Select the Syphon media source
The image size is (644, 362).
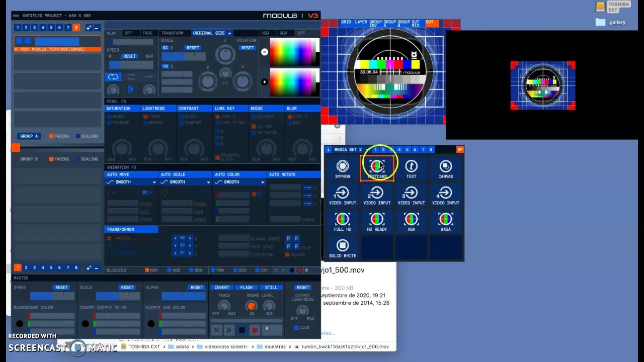pyautogui.click(x=343, y=169)
